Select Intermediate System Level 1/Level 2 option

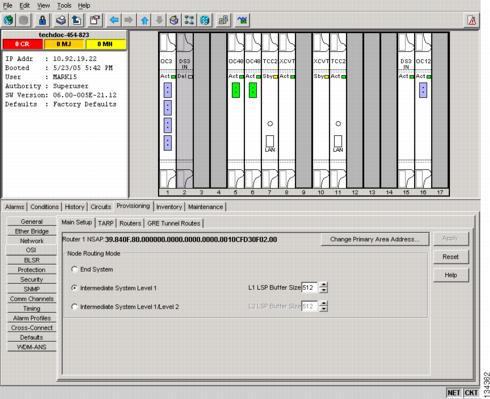[x=75, y=306]
